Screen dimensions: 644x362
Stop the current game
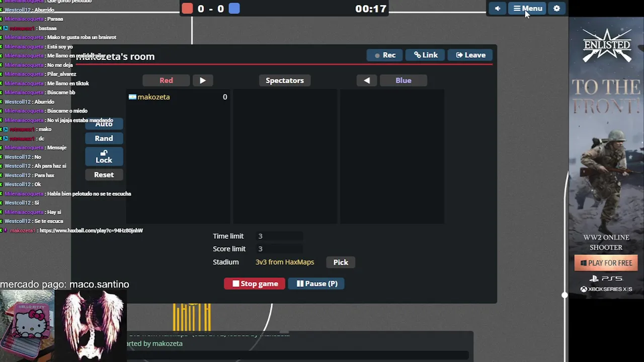click(255, 284)
